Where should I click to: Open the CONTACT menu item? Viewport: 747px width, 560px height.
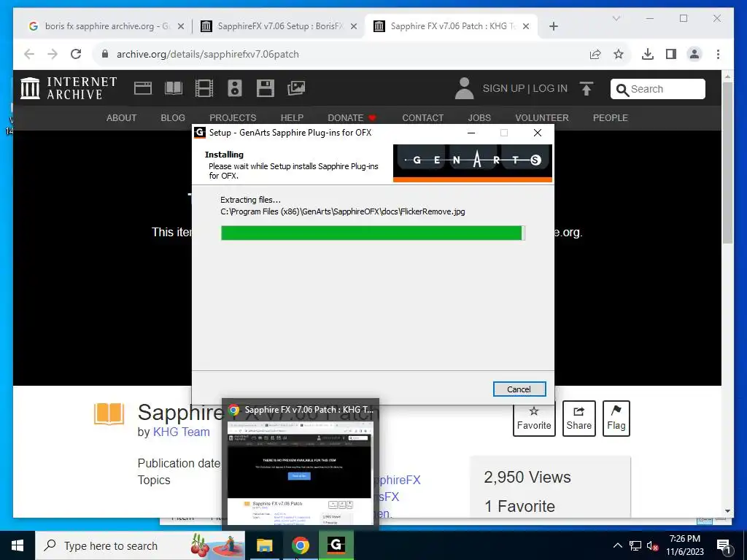[x=422, y=117]
